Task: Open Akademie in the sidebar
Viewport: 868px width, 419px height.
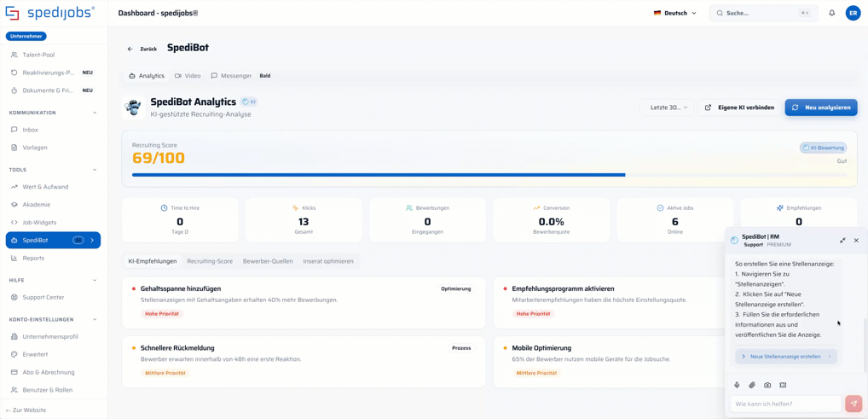Action: [x=53, y=205]
